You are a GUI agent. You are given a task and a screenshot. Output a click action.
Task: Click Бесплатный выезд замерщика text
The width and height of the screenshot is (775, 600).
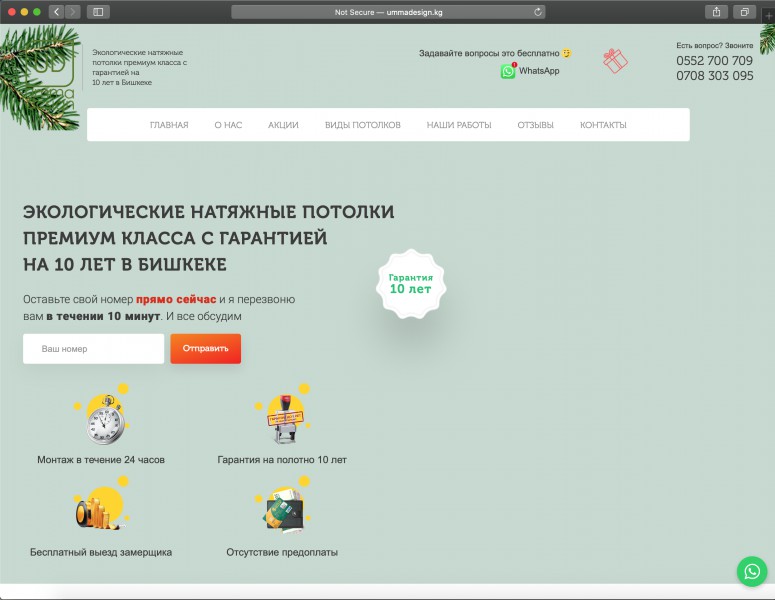click(101, 552)
